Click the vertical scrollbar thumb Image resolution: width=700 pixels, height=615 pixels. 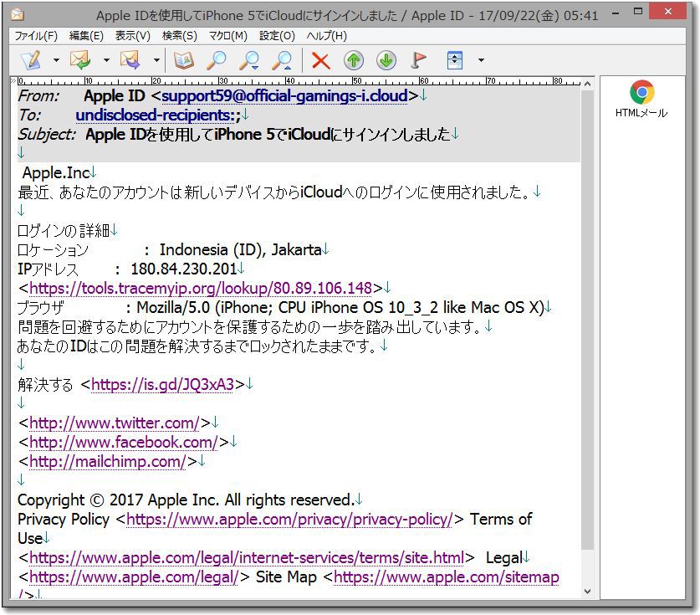pos(587,320)
